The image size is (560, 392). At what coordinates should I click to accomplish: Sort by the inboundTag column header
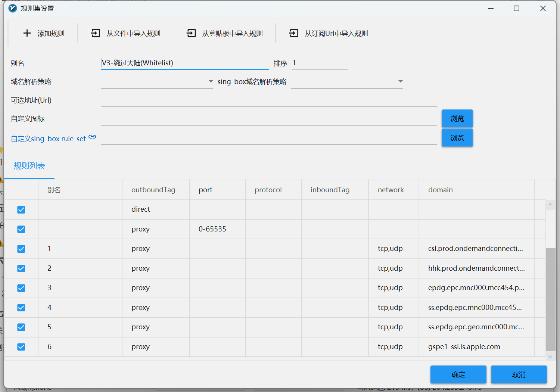335,190
